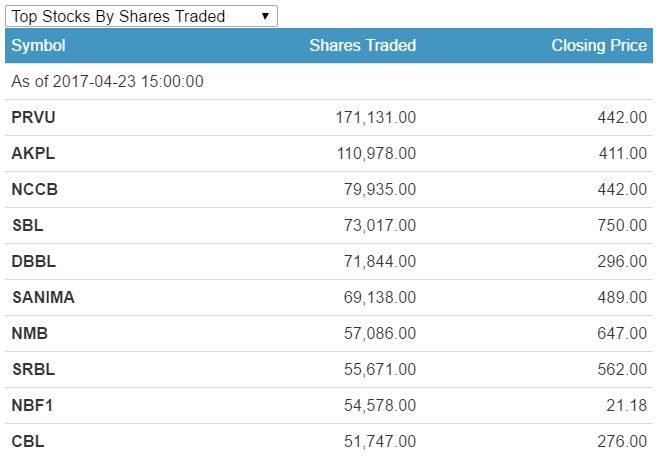Select the PRVU stock symbol
The height and width of the screenshot is (457, 659).
click(x=33, y=117)
